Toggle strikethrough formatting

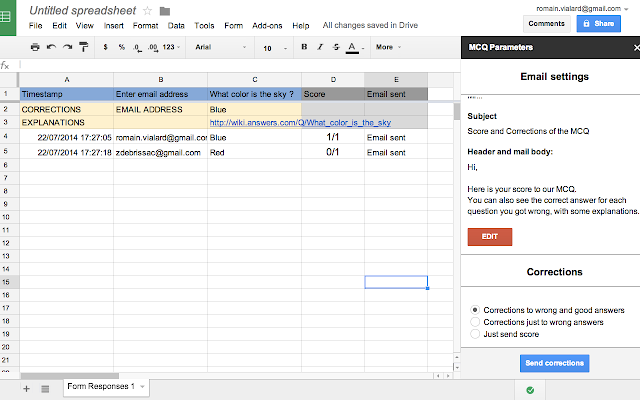point(336,47)
